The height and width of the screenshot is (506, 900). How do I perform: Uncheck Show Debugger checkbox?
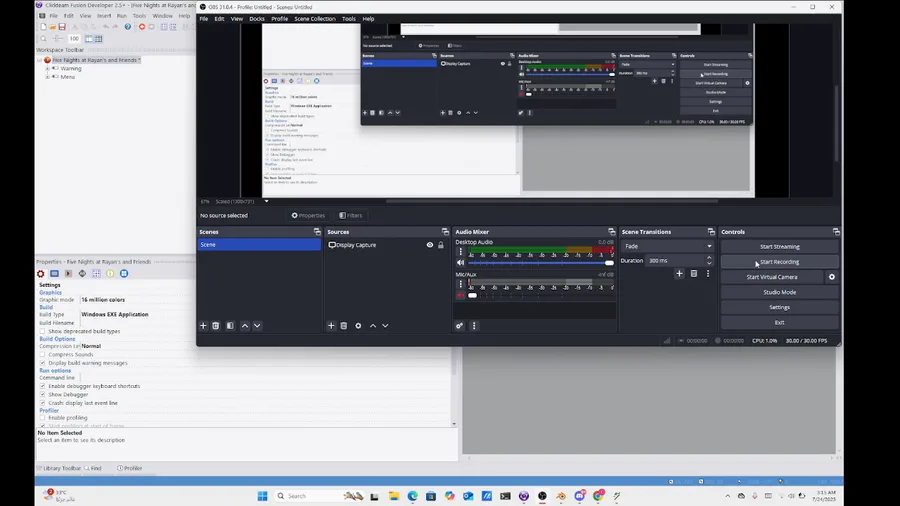click(x=42, y=395)
